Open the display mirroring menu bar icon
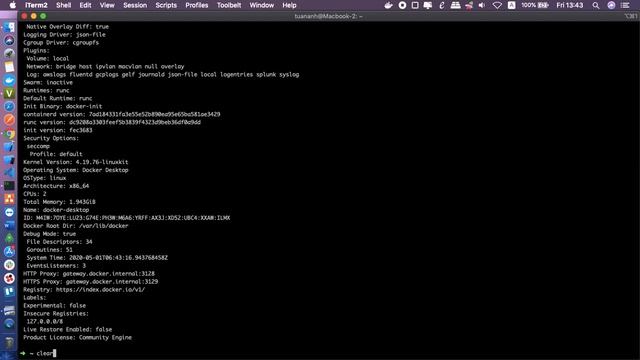Image resolution: width=640 pixels, height=360 pixels. click(428, 5)
